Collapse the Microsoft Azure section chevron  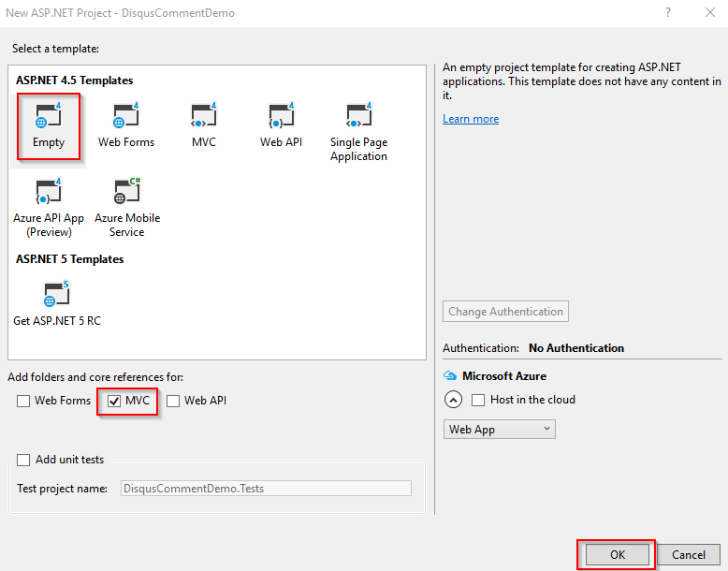pos(453,400)
